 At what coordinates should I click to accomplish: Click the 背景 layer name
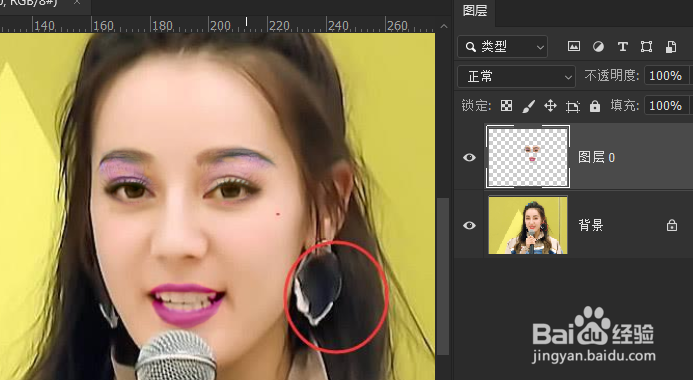point(591,225)
